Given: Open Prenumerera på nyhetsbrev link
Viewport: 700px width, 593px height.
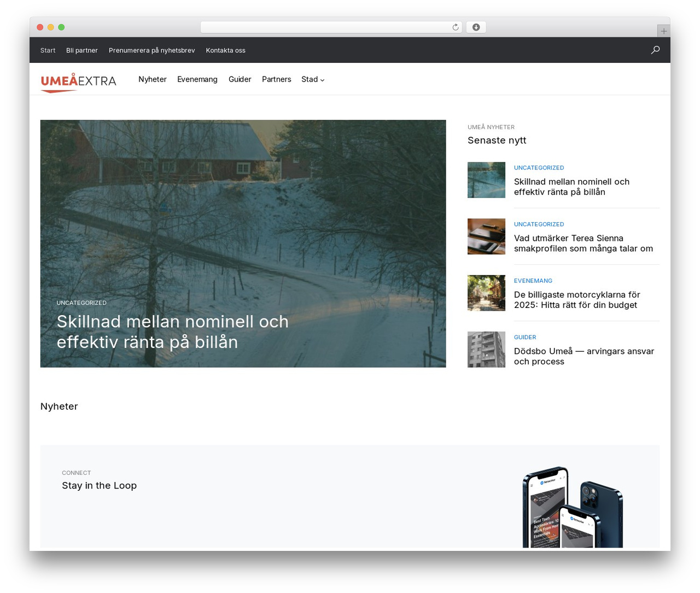Looking at the screenshot, I should click(151, 50).
